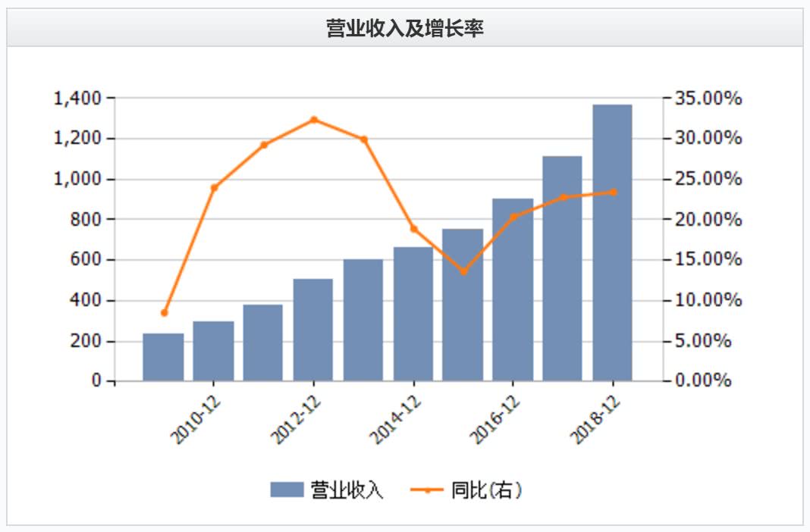Select the shortest leftmost revenue bar
This screenshot has height=532, width=810.
[163, 357]
